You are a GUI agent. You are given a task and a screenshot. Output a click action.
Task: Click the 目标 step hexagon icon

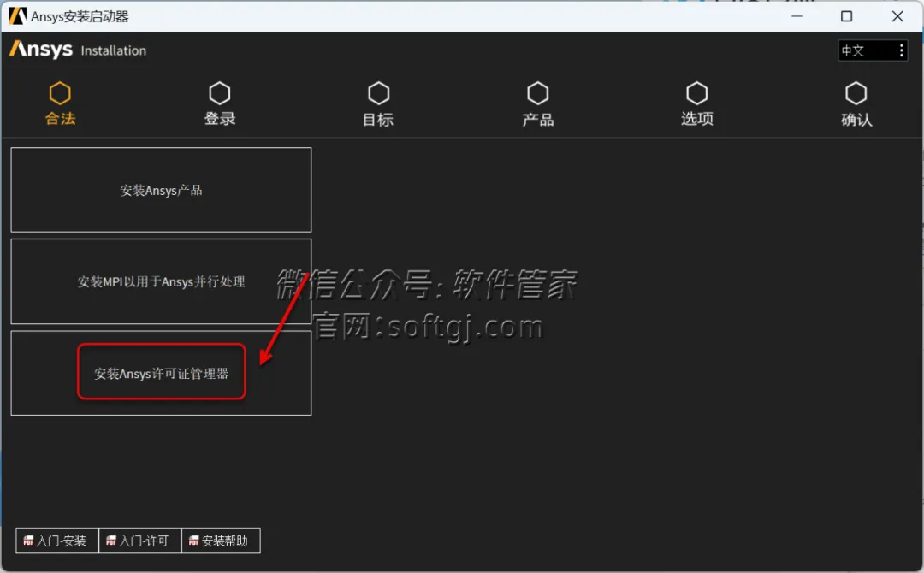coord(379,93)
